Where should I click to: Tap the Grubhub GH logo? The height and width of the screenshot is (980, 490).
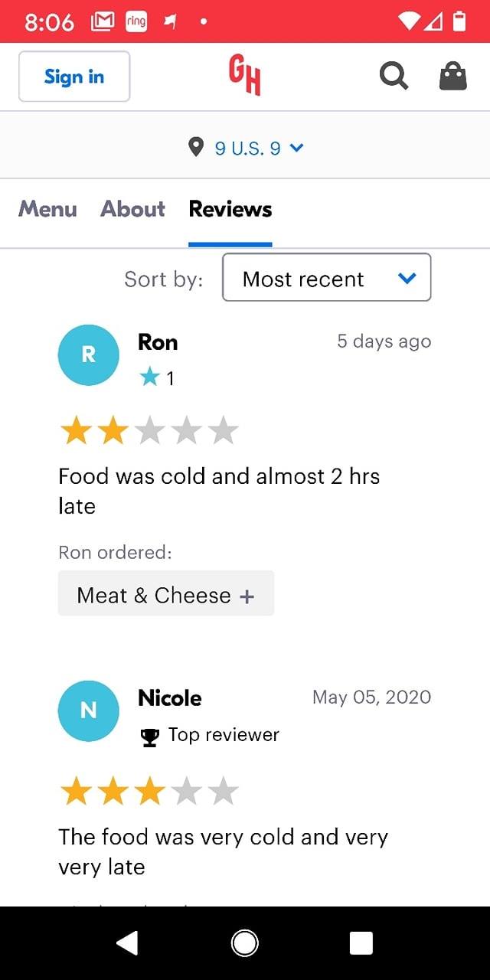point(245,76)
